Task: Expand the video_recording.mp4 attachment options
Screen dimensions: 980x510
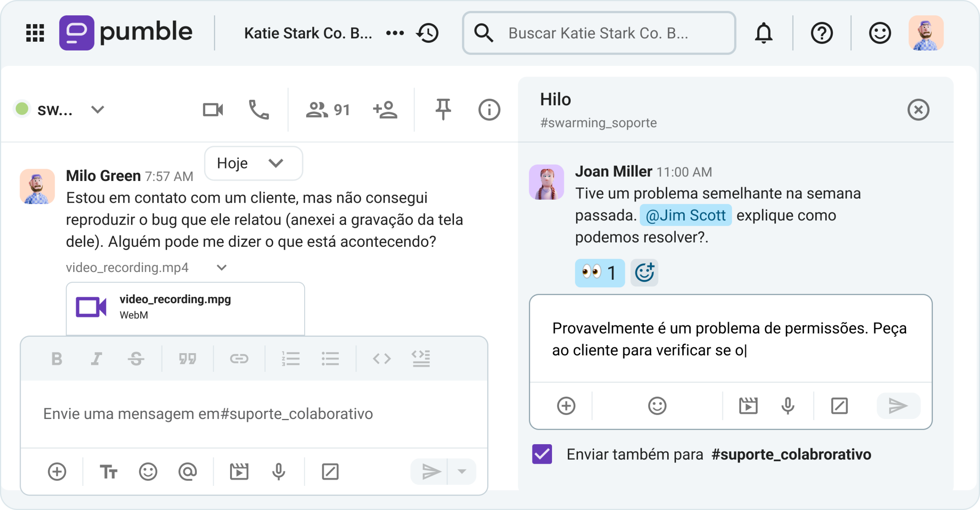Action: 221,267
